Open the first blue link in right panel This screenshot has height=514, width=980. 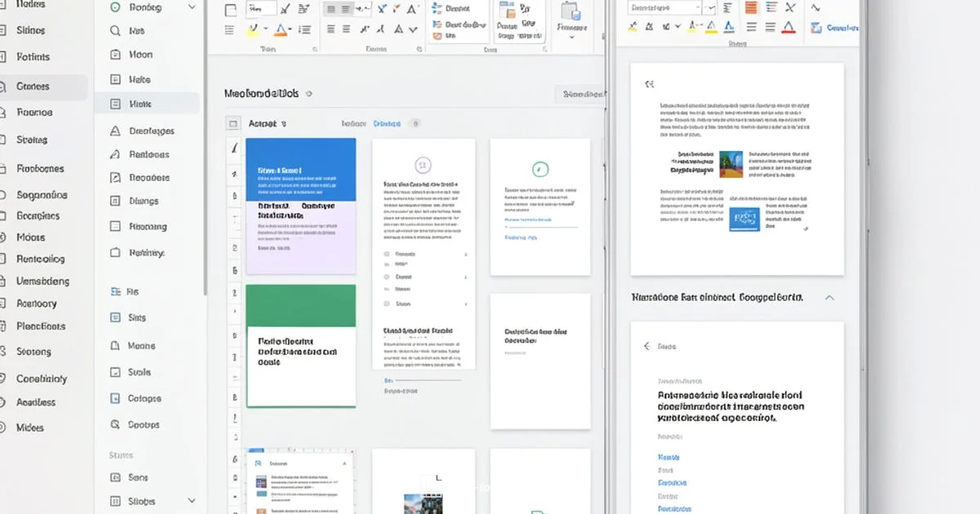[x=669, y=457]
